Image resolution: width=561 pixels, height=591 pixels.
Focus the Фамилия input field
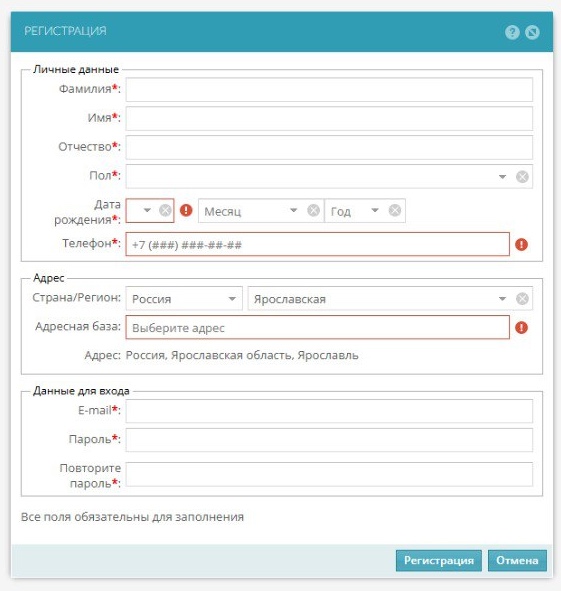(329, 90)
